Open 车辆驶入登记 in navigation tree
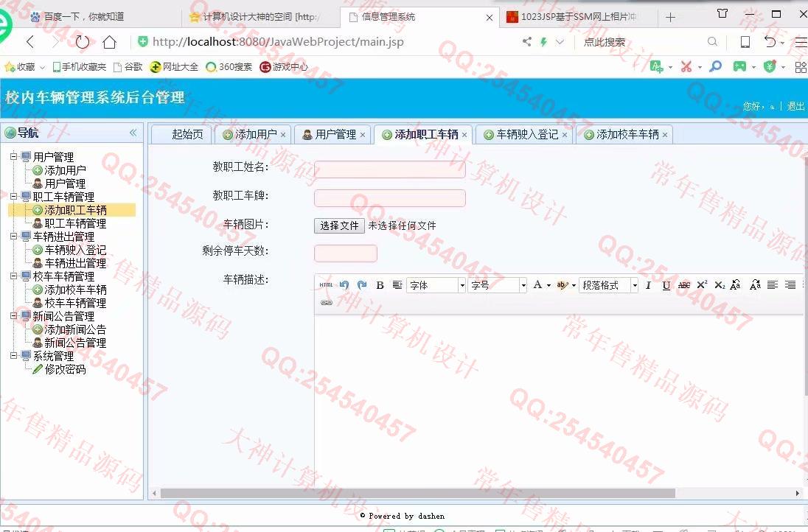Image resolution: width=808 pixels, height=532 pixels. pos(75,250)
